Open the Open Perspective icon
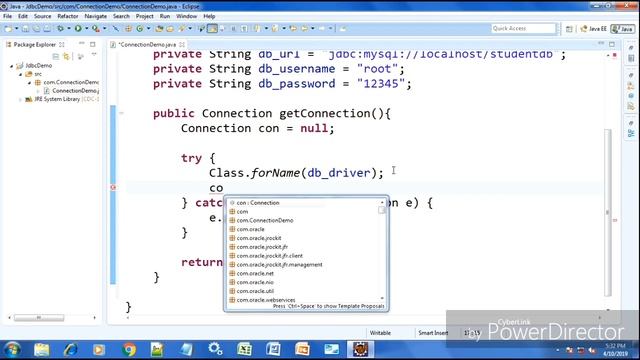 coord(569,29)
